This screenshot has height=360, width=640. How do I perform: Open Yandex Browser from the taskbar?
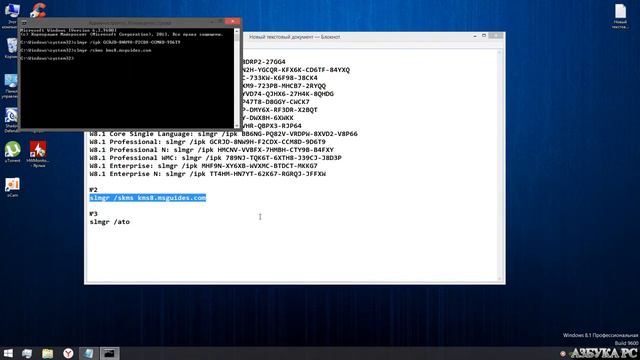pyautogui.click(x=68, y=353)
